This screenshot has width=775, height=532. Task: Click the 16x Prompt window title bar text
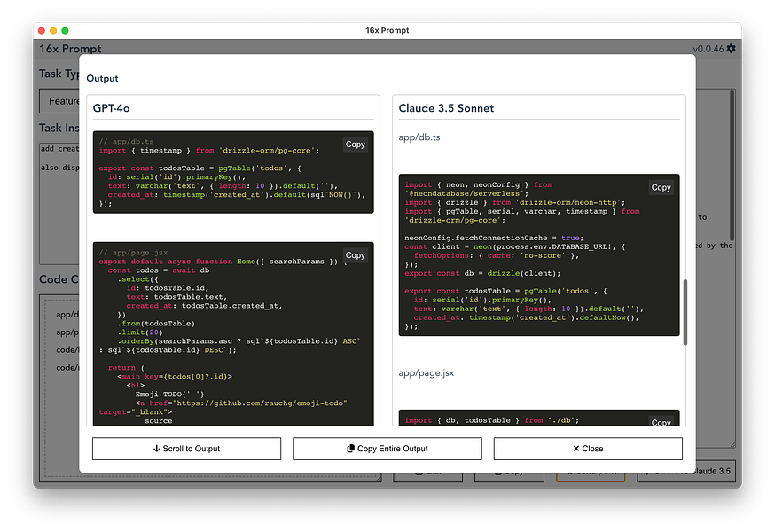point(387,30)
